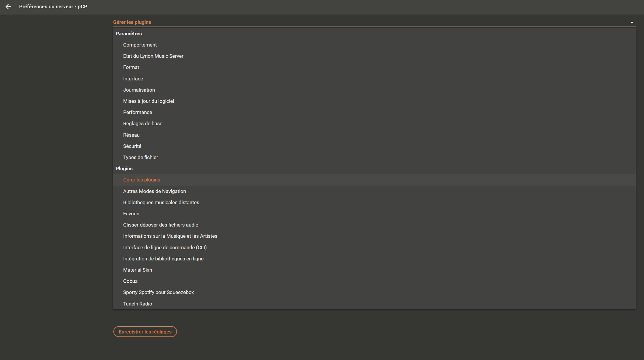Collapse the dropdown with the caret arrow

click(631, 22)
